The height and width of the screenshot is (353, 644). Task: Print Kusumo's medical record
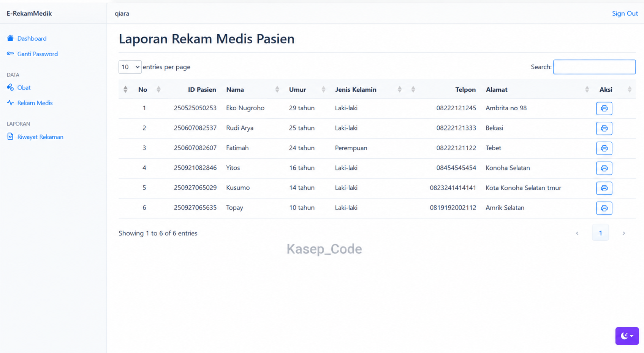pyautogui.click(x=604, y=188)
